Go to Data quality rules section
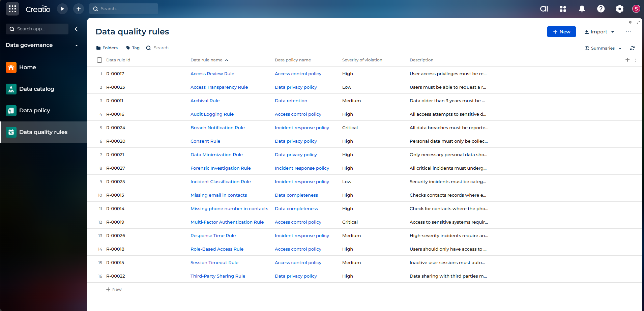644x311 pixels. pos(43,132)
